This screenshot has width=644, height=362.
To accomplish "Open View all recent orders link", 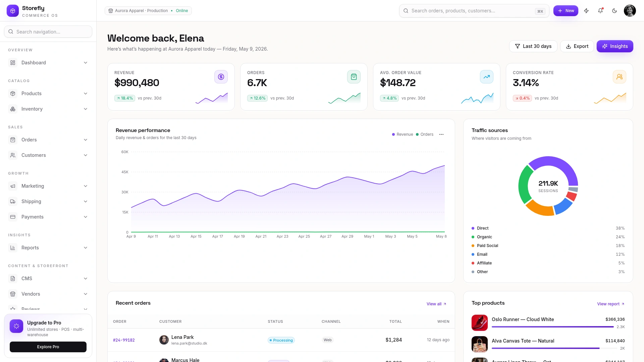I will tap(436, 304).
